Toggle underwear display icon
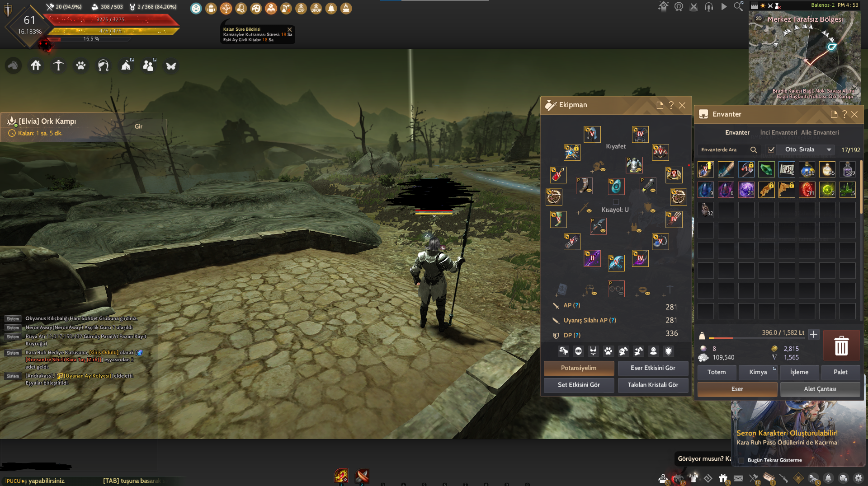Screen dimensions: 868x486 tap(593, 351)
